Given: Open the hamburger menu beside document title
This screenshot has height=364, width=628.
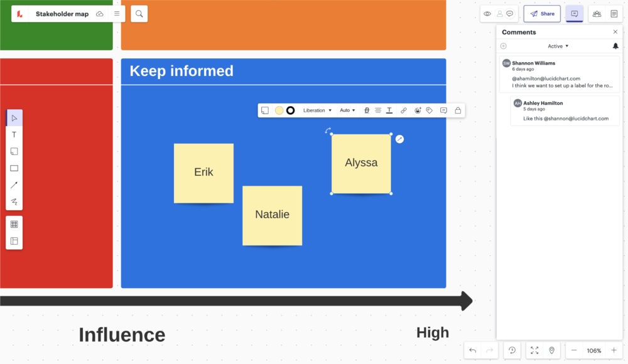Looking at the screenshot, I should coord(117,14).
